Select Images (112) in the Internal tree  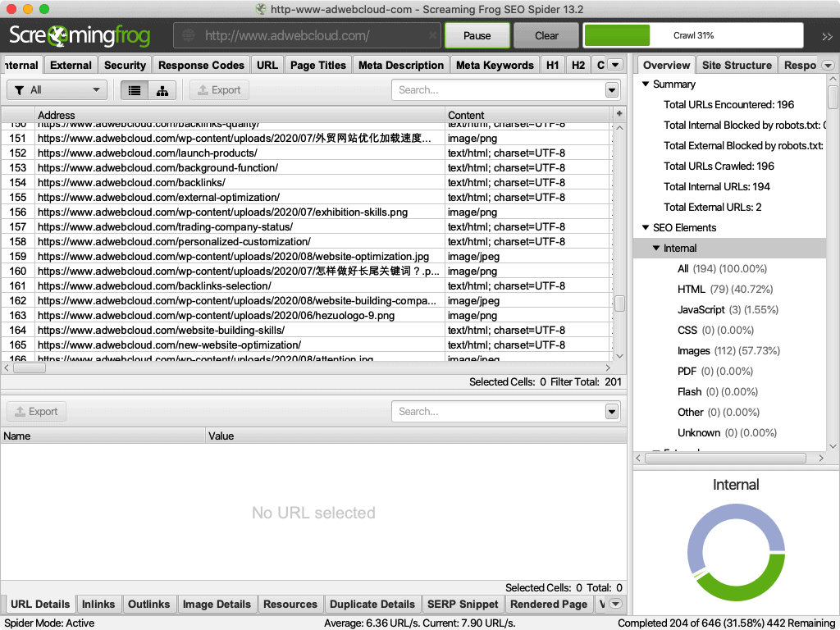728,351
